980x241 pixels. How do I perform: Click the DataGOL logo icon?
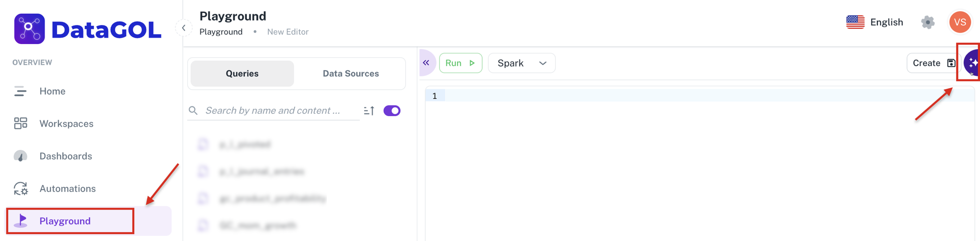point(29,29)
